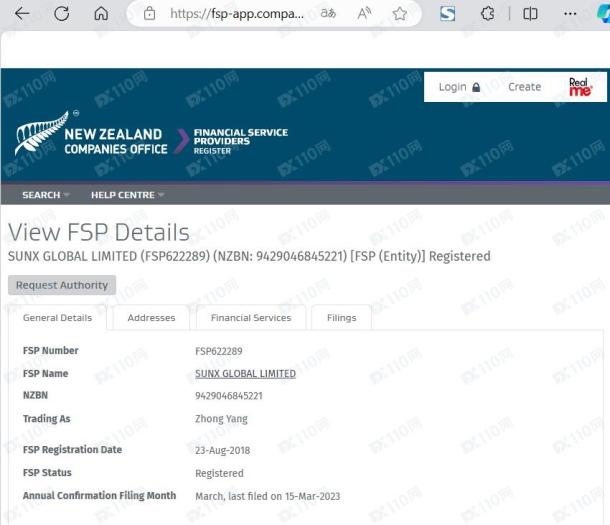Click the browser back arrow
Viewport: 610px width, 525px height.
[x=22, y=14]
